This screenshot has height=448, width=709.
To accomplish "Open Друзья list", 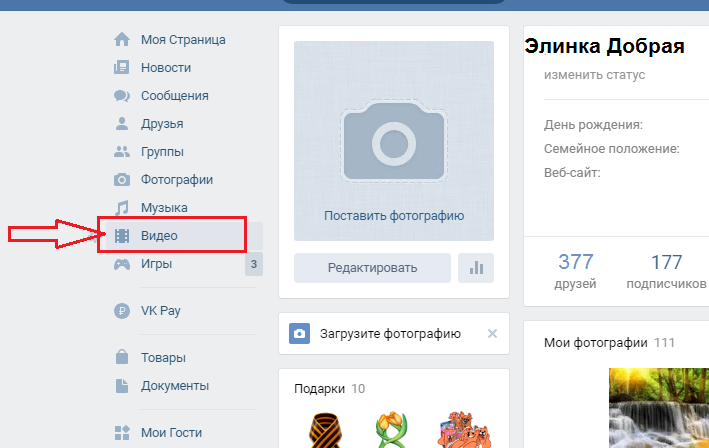I will (x=162, y=123).
